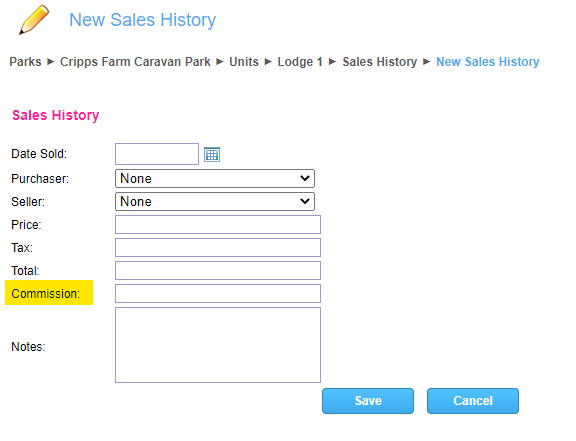
Task: Click the Date Sold input field
Action: [157, 154]
